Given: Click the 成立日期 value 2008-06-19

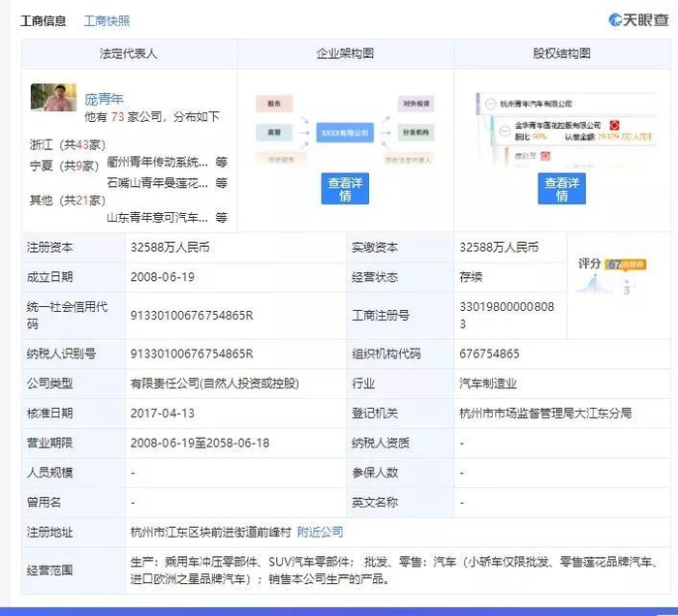Looking at the screenshot, I should pos(162,277).
